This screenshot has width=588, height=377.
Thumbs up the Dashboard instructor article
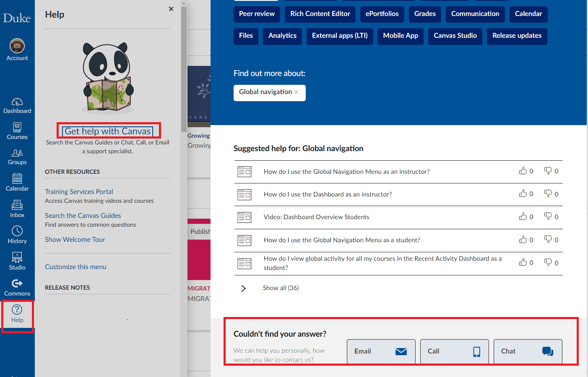tap(523, 194)
